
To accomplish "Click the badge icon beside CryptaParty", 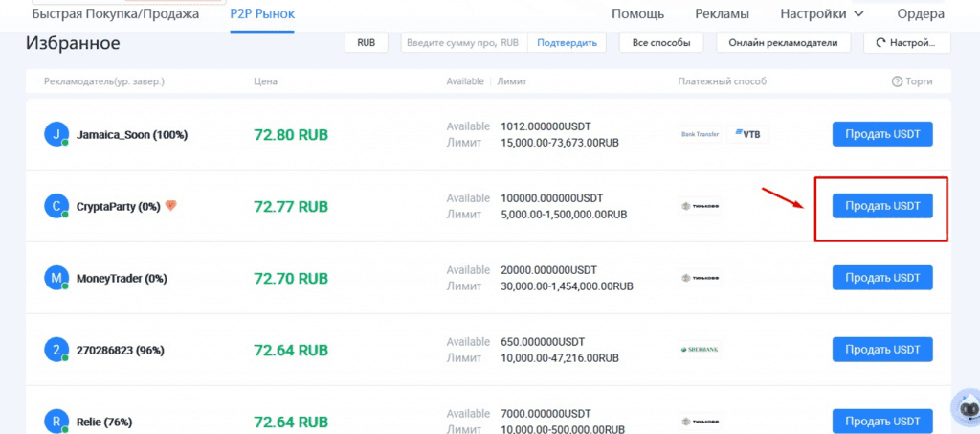I will point(170,205).
